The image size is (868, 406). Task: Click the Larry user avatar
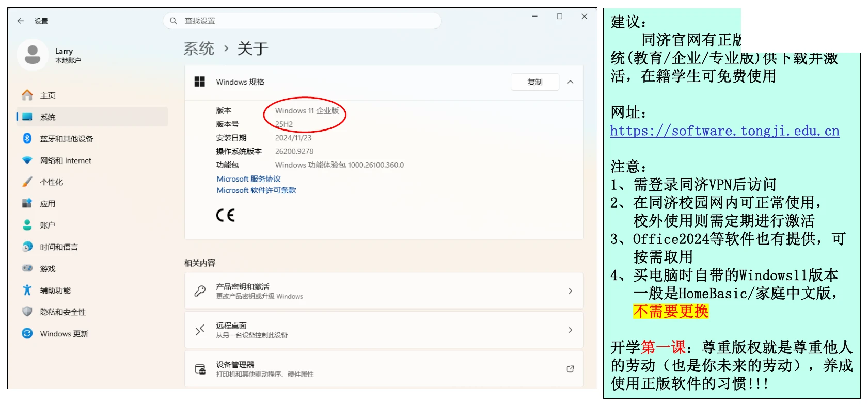click(33, 55)
